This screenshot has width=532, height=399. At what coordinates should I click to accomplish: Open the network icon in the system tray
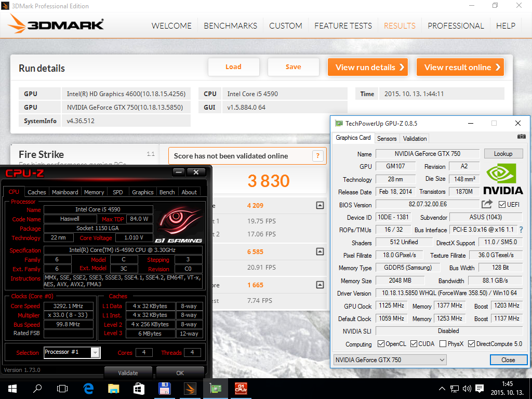coord(454,389)
